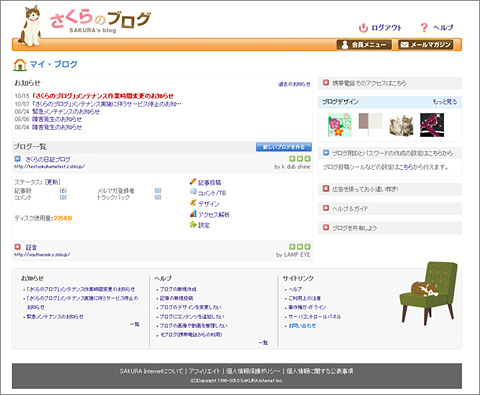Viewport: 480px width, 395px height.
Task: Click the cat mascot logo
Action: [x=31, y=25]
